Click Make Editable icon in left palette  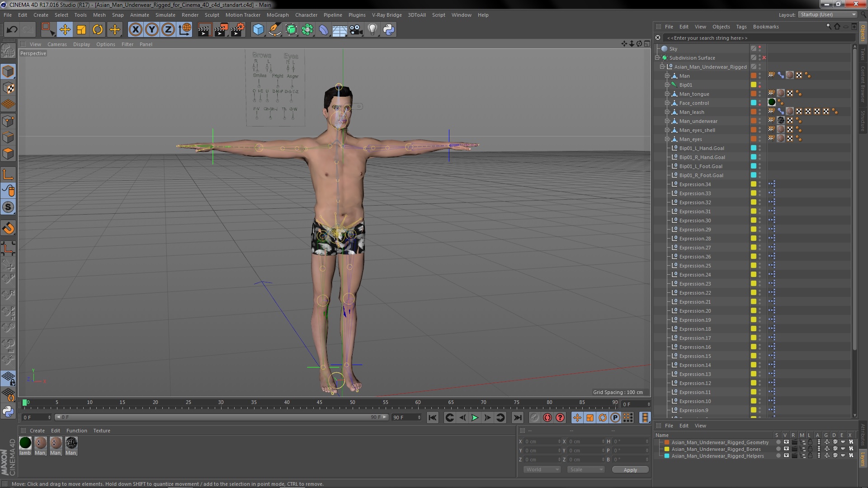(x=8, y=51)
